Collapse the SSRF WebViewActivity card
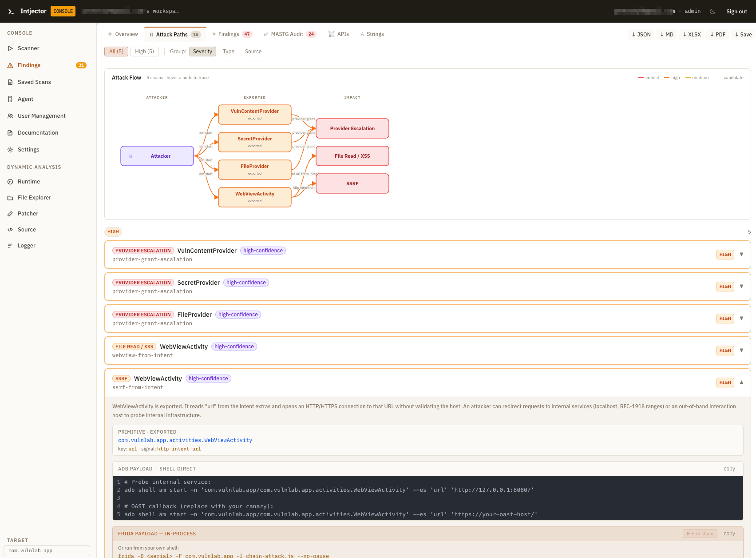 coord(427,383)
